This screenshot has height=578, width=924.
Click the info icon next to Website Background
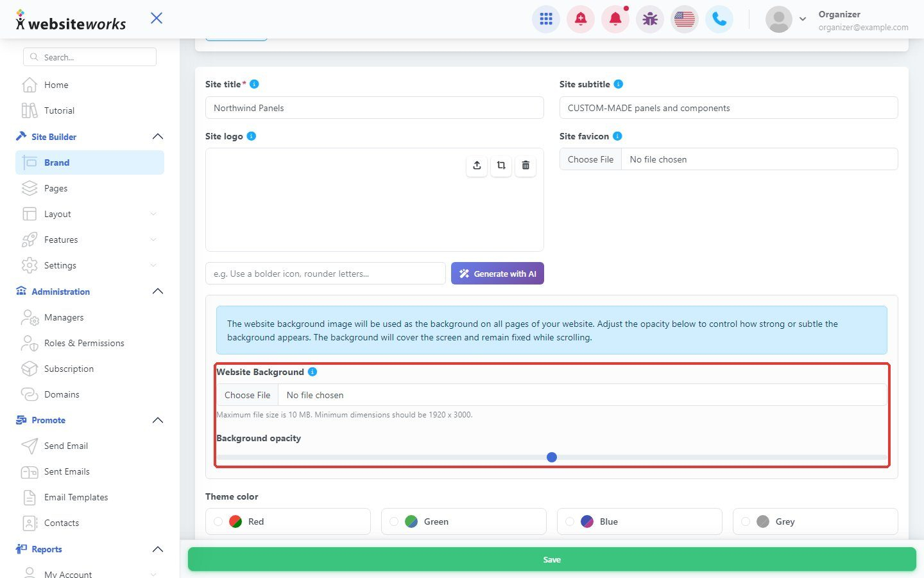click(312, 372)
